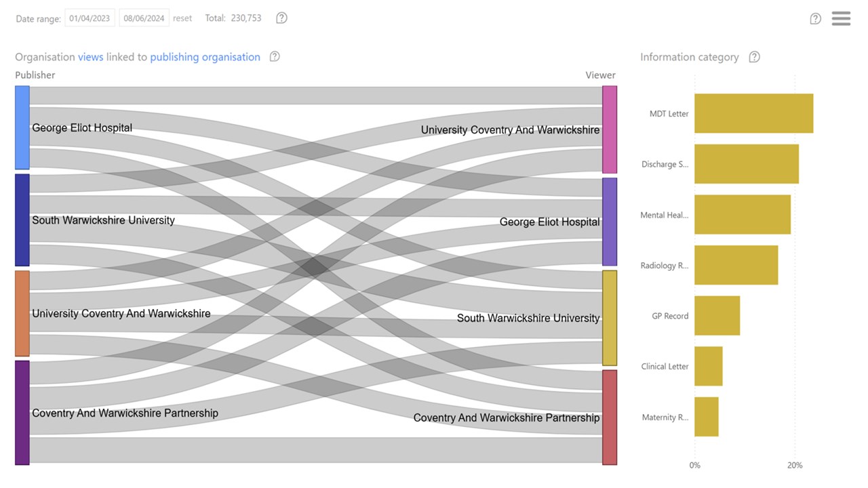Edit the end date field 08/06/2024
Screen dimensions: 868x488
[x=144, y=18]
